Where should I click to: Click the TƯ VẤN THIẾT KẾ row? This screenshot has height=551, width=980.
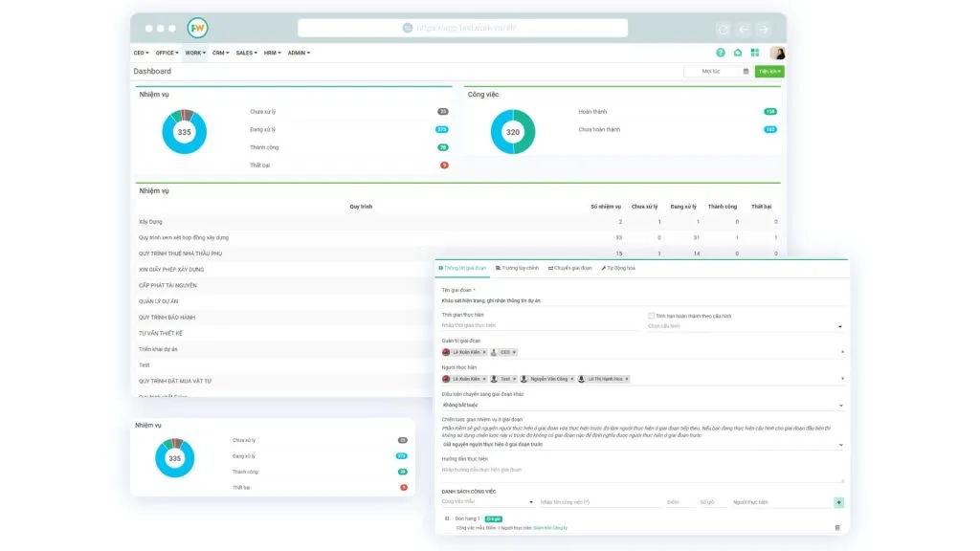coord(284,334)
